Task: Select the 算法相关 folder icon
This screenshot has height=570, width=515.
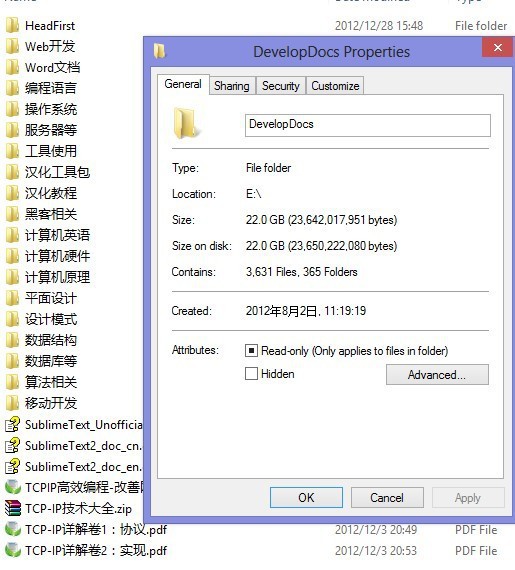Action: pyautogui.click(x=13, y=382)
